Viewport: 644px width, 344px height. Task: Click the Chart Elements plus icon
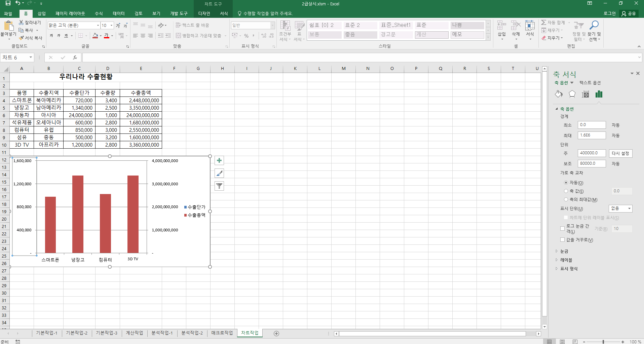pyautogui.click(x=219, y=161)
